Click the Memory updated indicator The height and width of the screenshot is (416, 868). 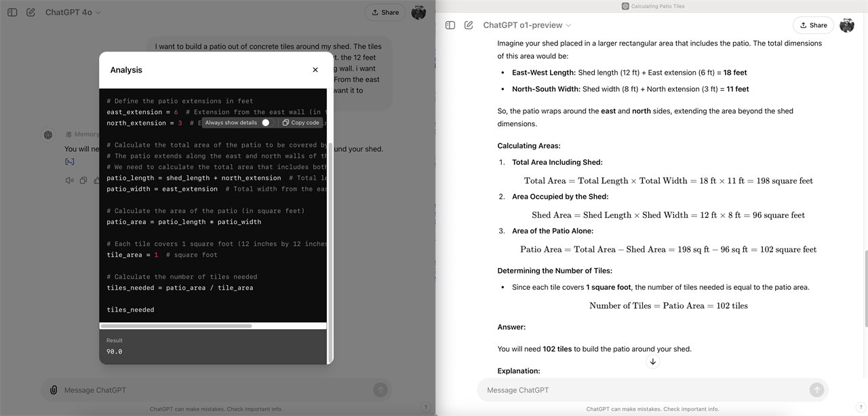pyautogui.click(x=81, y=134)
